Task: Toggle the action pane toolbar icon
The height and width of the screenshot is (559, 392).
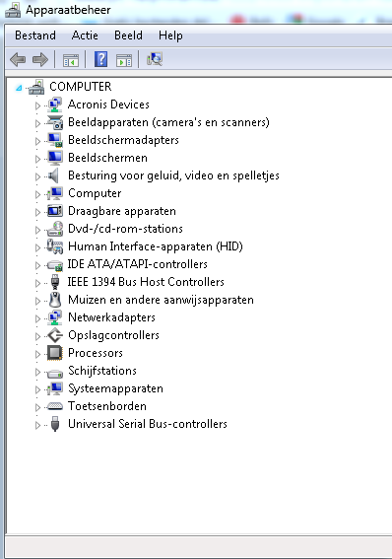Action: pos(124,60)
